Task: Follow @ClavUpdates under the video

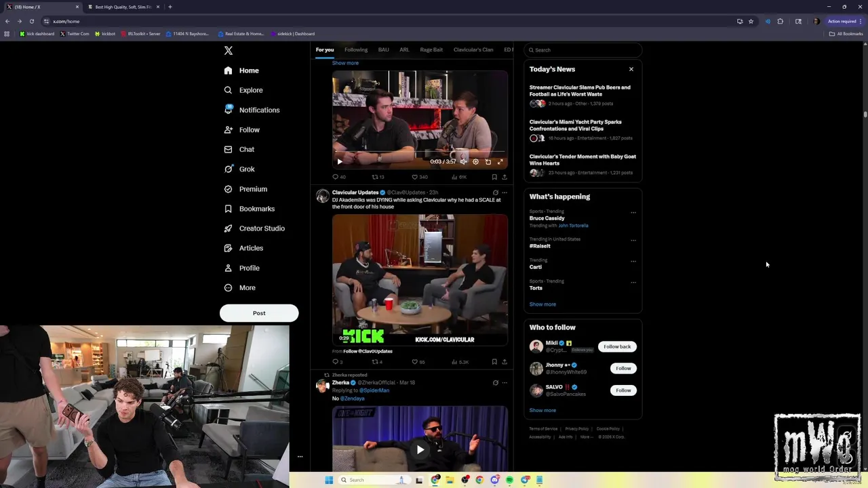Action: pos(368,351)
